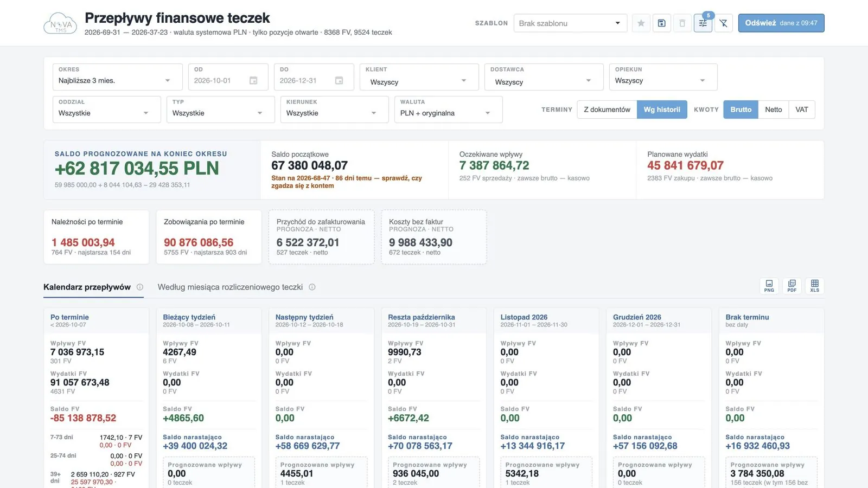The image size is (868, 488).
Task: Switch amounts to VAT
Action: pos(802,110)
